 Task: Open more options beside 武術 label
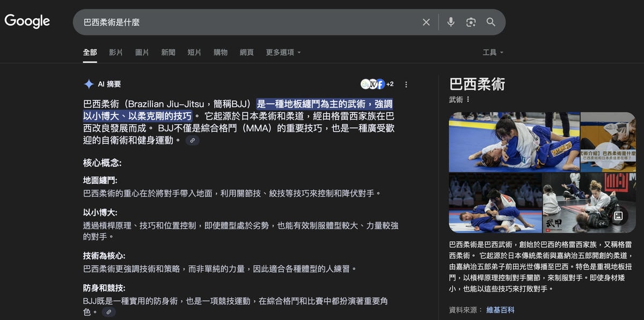468,99
